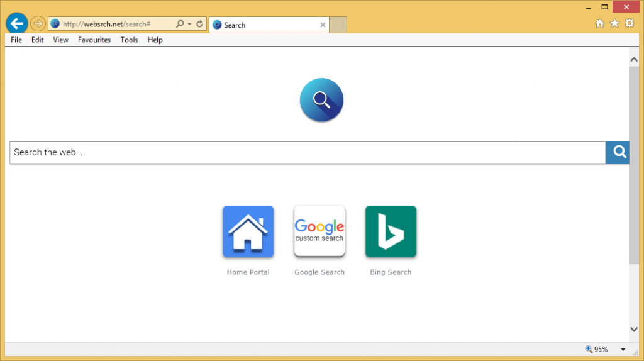The height and width of the screenshot is (361, 644).
Task: Click the scrollbar down arrow
Action: [634, 329]
